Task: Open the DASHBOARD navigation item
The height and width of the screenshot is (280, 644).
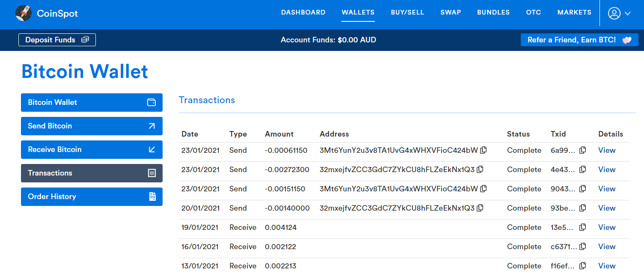Action: (x=303, y=12)
